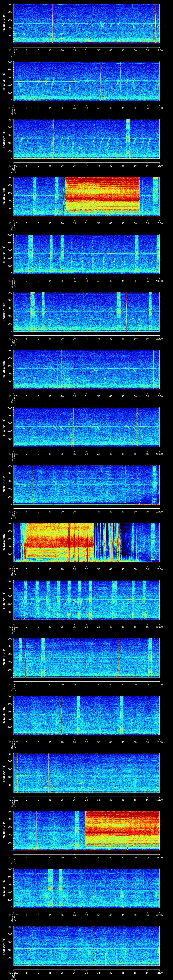Click the '10:19:00' start-time axis label
Screen dimensions: 173x980
(13, 223)
